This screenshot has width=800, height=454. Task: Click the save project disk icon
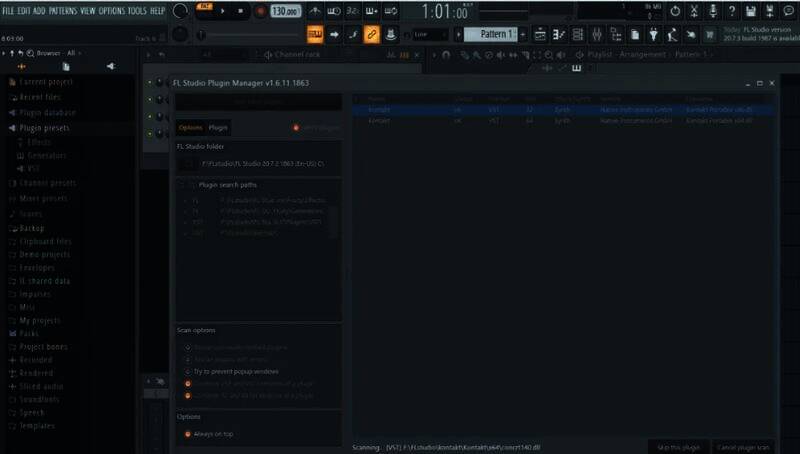click(751, 11)
